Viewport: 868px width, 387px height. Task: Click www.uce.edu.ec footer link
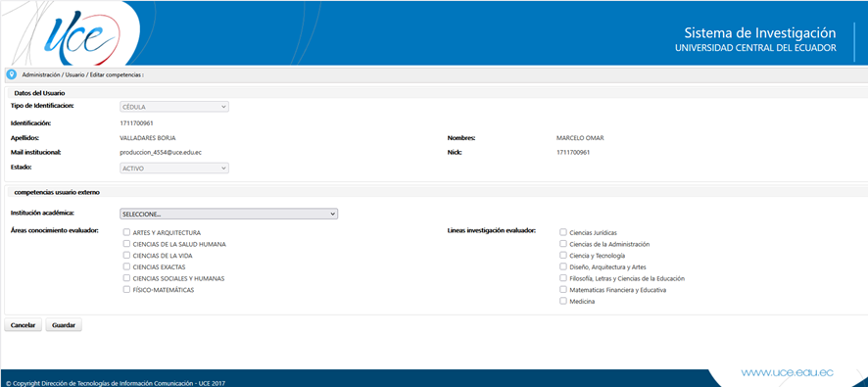(788, 372)
